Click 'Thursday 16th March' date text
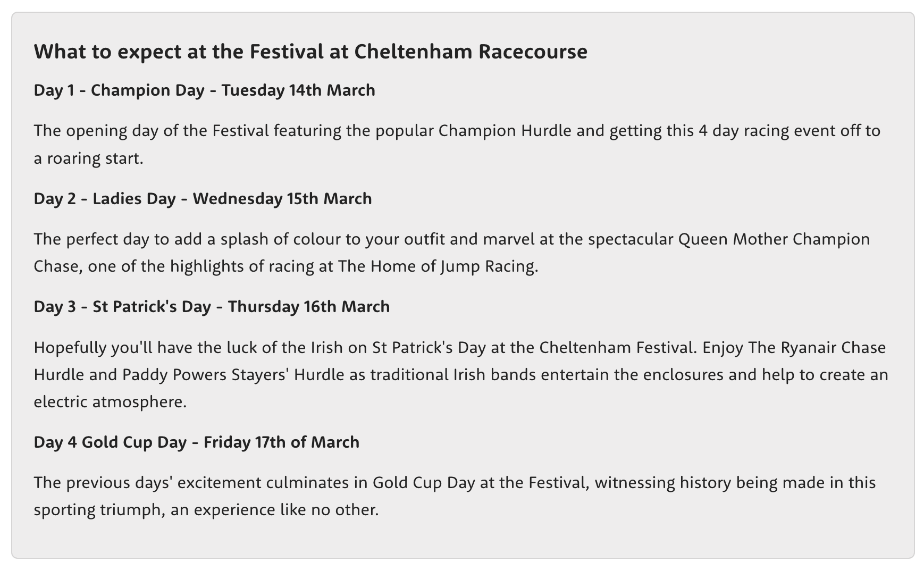The width and height of the screenshot is (924, 570). tap(309, 307)
